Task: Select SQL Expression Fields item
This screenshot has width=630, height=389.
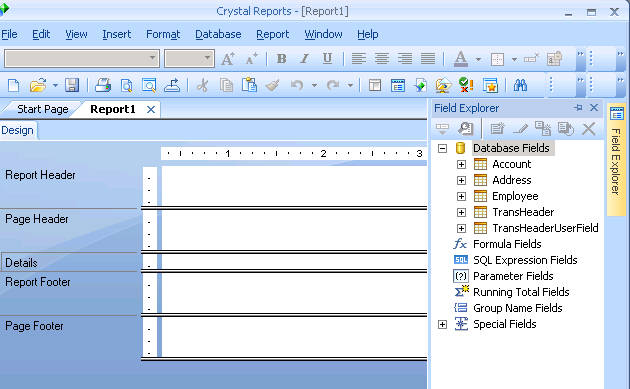Action: (525, 260)
